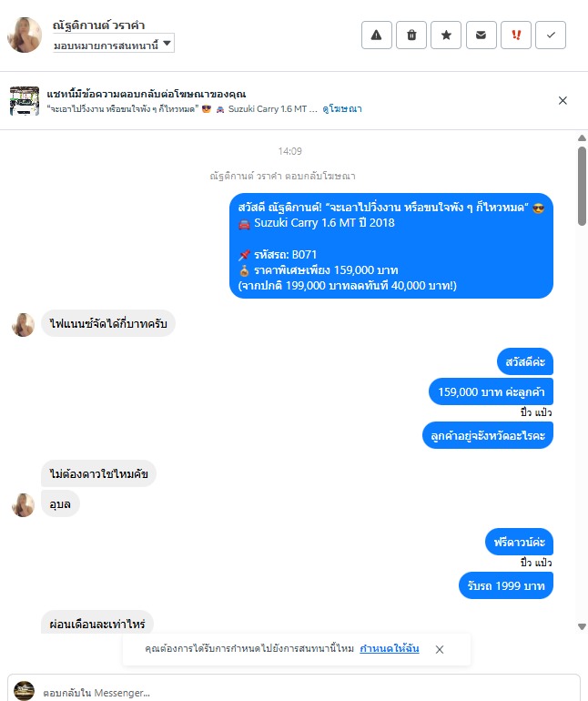Open the assign conversation dropdown
The image size is (588, 701).
click(x=113, y=45)
